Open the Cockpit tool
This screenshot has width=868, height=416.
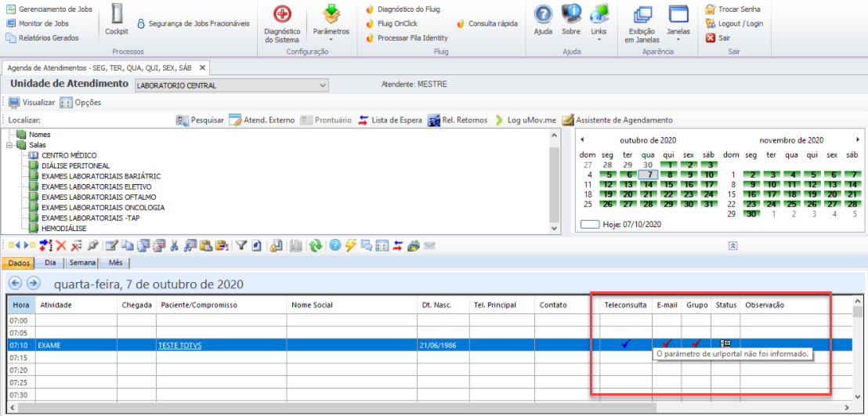(x=116, y=20)
